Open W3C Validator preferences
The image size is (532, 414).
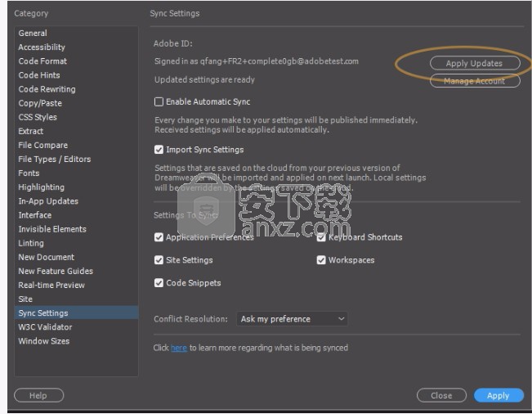coord(76,327)
